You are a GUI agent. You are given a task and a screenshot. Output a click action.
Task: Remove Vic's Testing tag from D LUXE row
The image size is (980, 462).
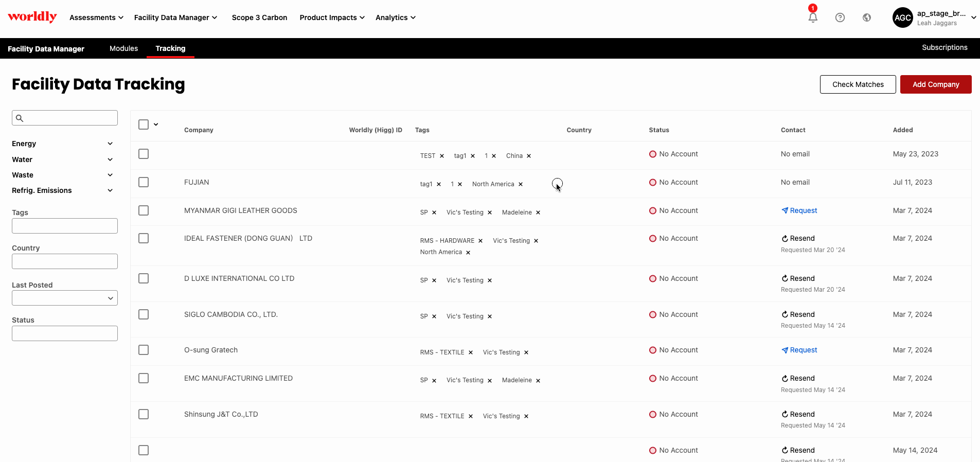tap(490, 280)
